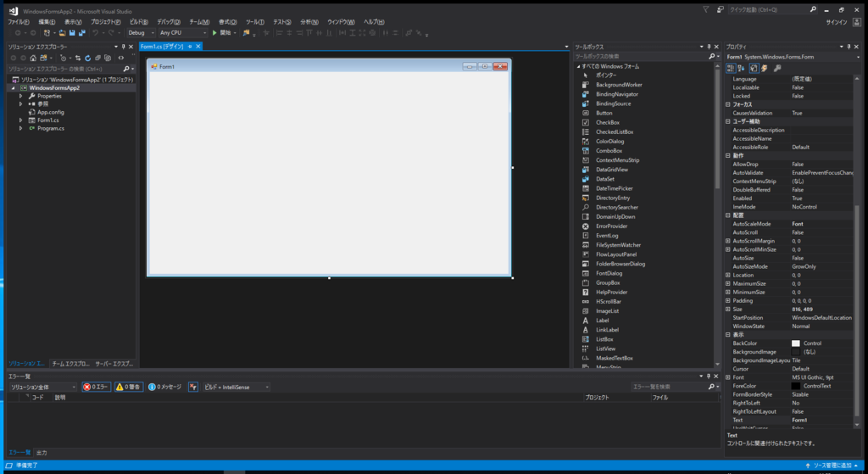Collapse すべての Windows フォーム toolbox group
The image size is (868, 474).
click(578, 66)
